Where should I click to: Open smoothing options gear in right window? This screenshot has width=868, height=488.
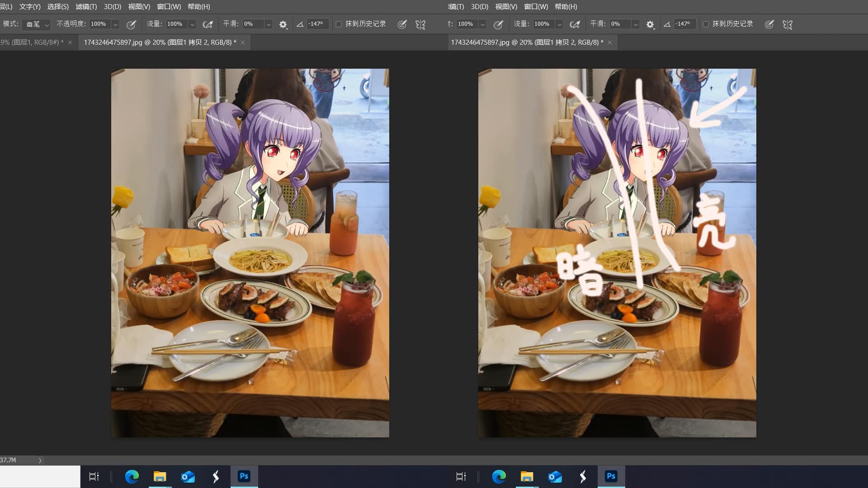point(650,24)
